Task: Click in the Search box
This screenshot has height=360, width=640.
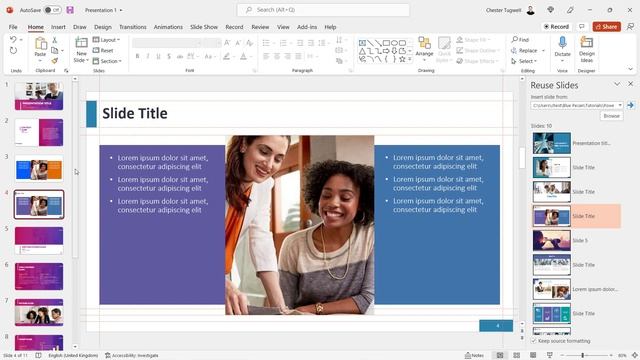Action: tap(323, 10)
